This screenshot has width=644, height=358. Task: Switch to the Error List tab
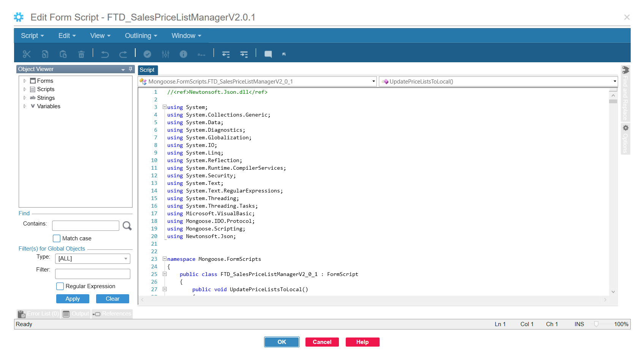39,314
